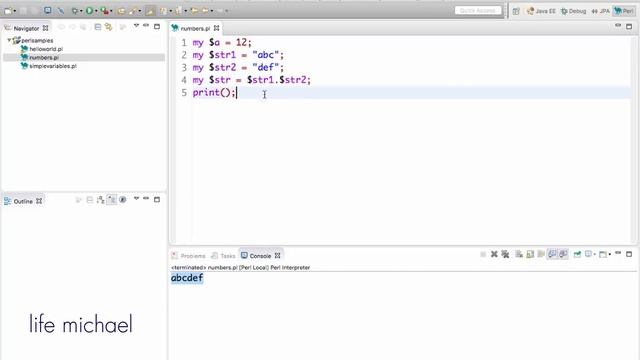The width and height of the screenshot is (640, 360).
Task: Select the Outline view tab
Action: 23,201
